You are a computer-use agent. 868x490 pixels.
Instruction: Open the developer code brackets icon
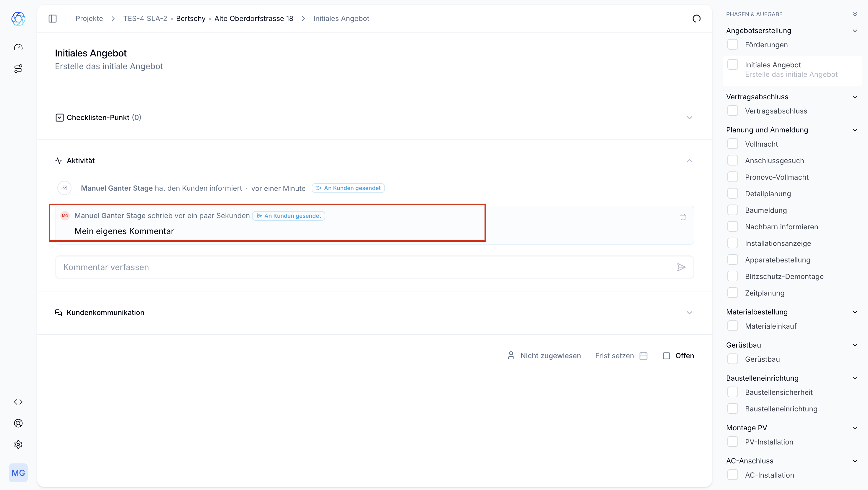pyautogui.click(x=18, y=402)
